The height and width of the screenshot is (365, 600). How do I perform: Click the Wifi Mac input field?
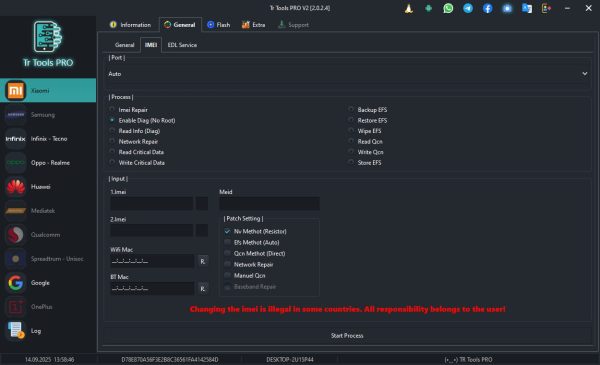pos(152,261)
